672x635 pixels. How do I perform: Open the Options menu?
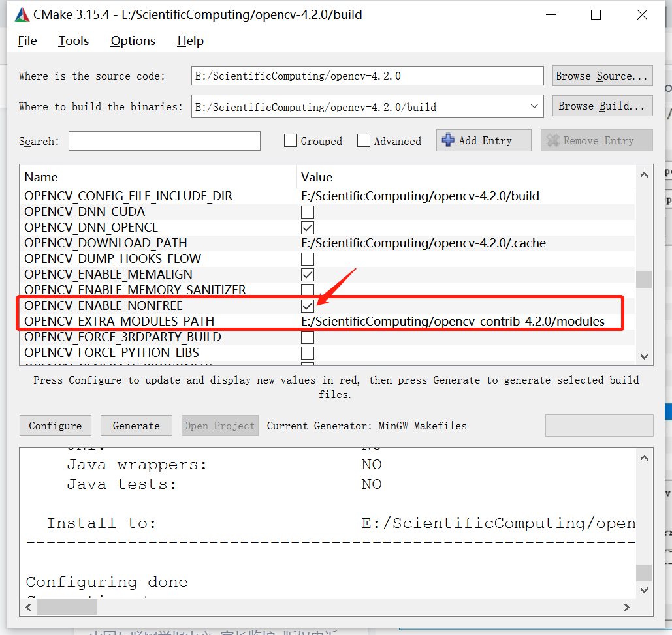click(133, 40)
